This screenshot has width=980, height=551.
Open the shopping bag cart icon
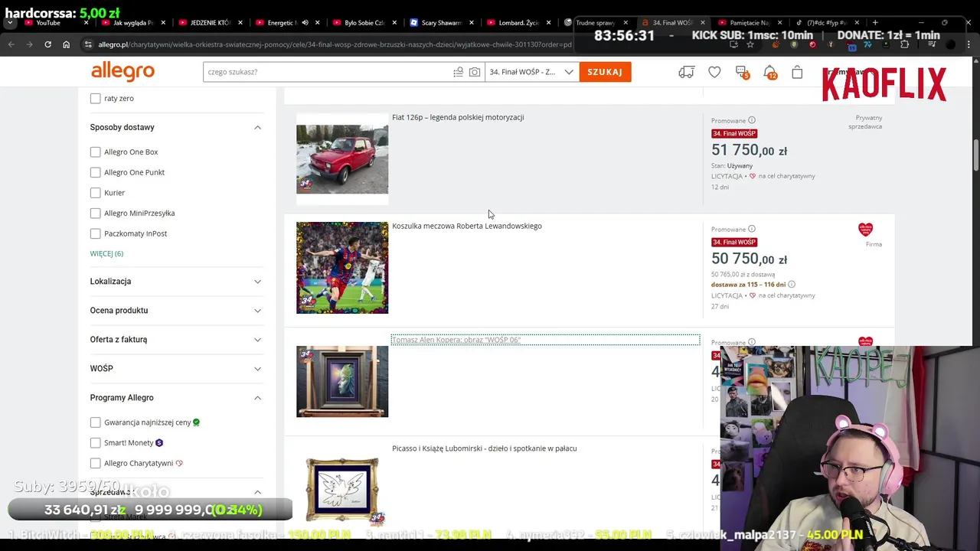[x=797, y=72]
